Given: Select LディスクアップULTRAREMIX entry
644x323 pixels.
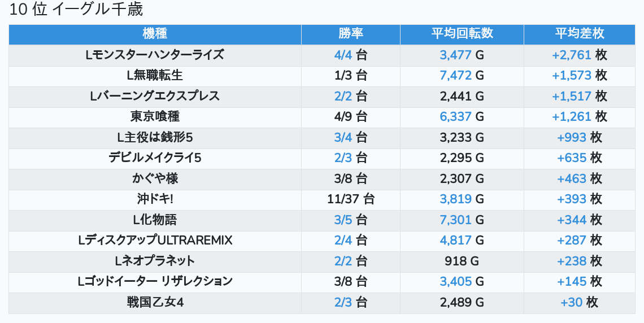Looking at the screenshot, I should click(155, 241).
